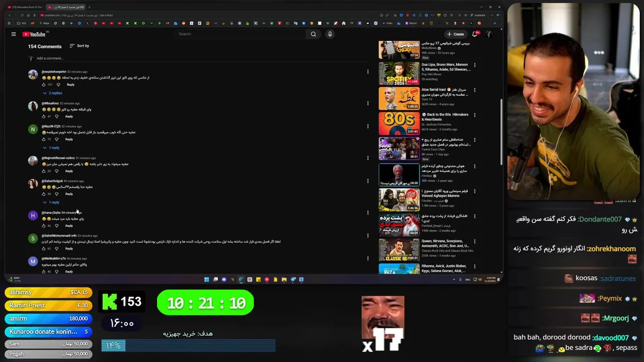Screen dimensions: 644x362
Task: Reply to @NajmehRezaei-oz6nx comment
Action: (x=69, y=171)
